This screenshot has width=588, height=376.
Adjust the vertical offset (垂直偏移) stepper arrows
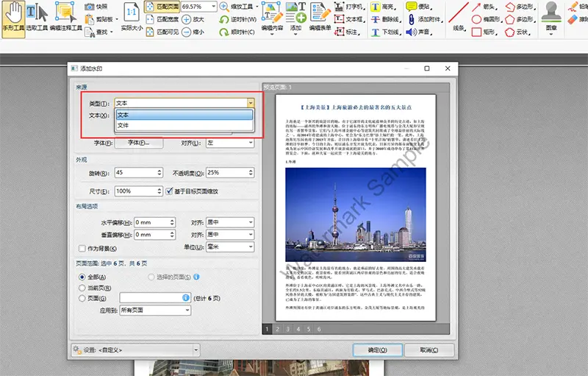[x=172, y=235]
